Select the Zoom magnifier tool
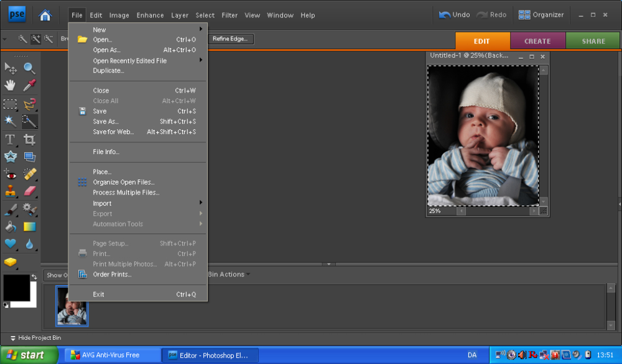This screenshot has width=622, height=364. click(x=29, y=68)
